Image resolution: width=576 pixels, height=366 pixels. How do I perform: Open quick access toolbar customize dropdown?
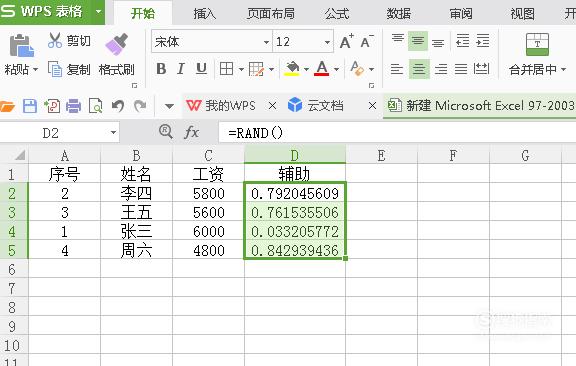tap(169, 107)
